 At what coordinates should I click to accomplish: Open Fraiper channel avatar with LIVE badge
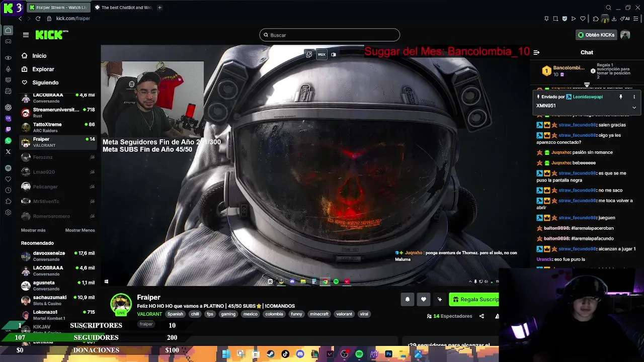[x=121, y=304]
